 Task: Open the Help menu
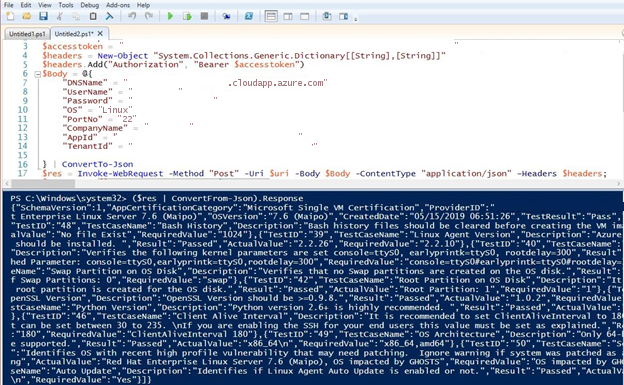click(x=143, y=5)
